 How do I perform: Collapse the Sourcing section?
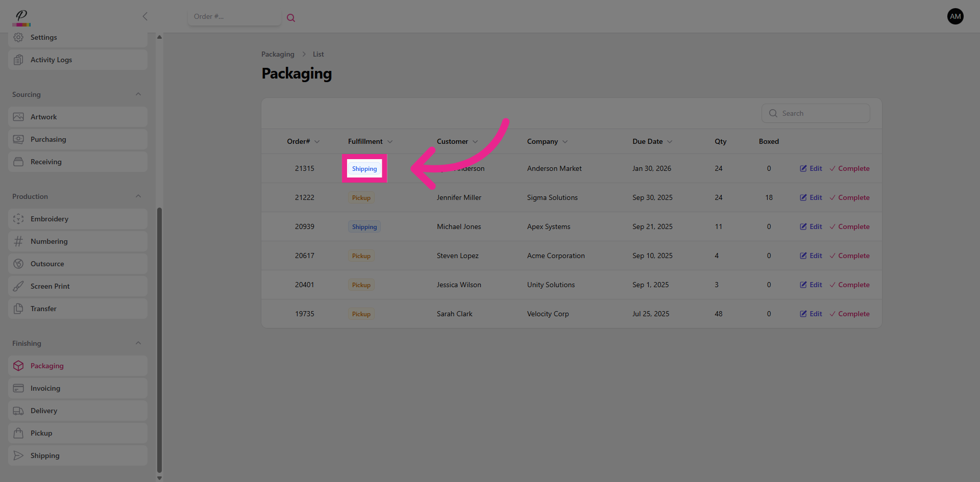click(x=138, y=94)
